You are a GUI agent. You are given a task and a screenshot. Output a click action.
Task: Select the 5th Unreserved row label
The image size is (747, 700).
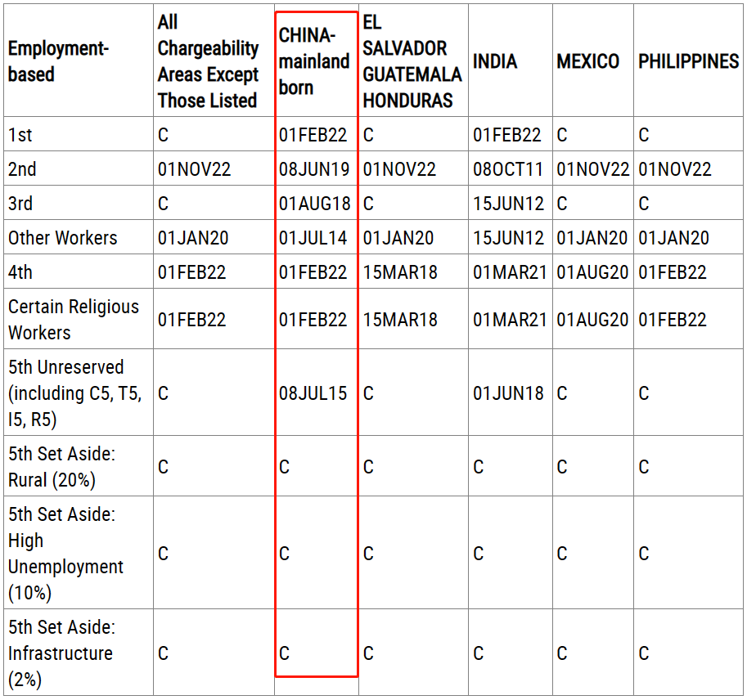tap(74, 393)
